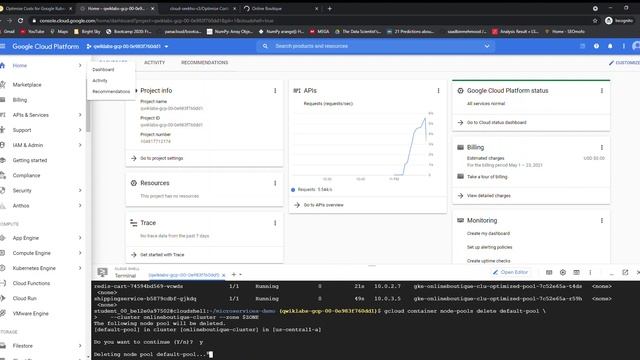Open Cloud Shell settings gear icon

(x=563, y=272)
